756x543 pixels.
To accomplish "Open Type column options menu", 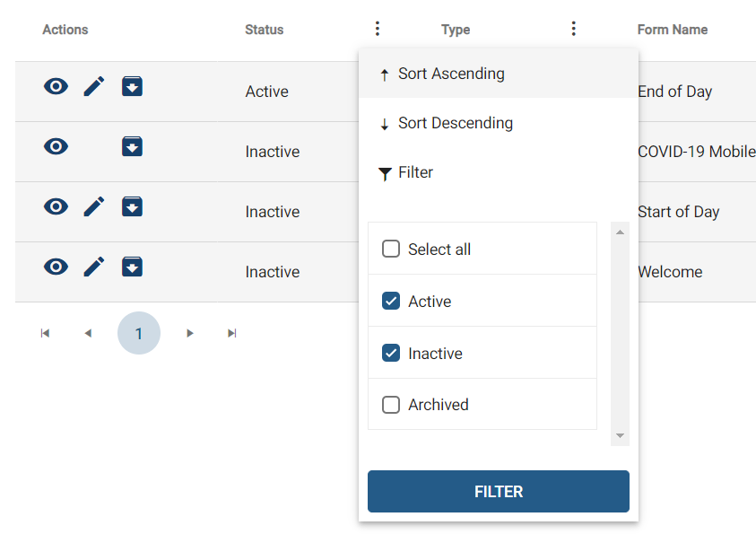I will (x=573, y=29).
